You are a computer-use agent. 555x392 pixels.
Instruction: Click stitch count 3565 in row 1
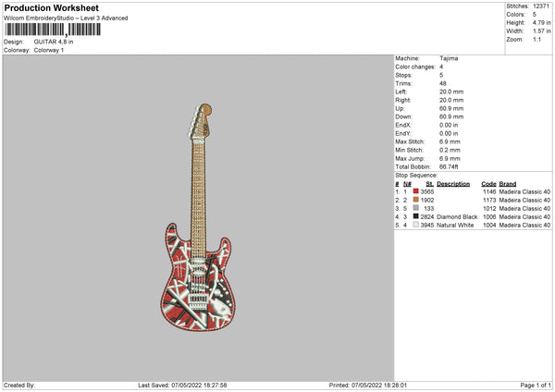pos(427,191)
